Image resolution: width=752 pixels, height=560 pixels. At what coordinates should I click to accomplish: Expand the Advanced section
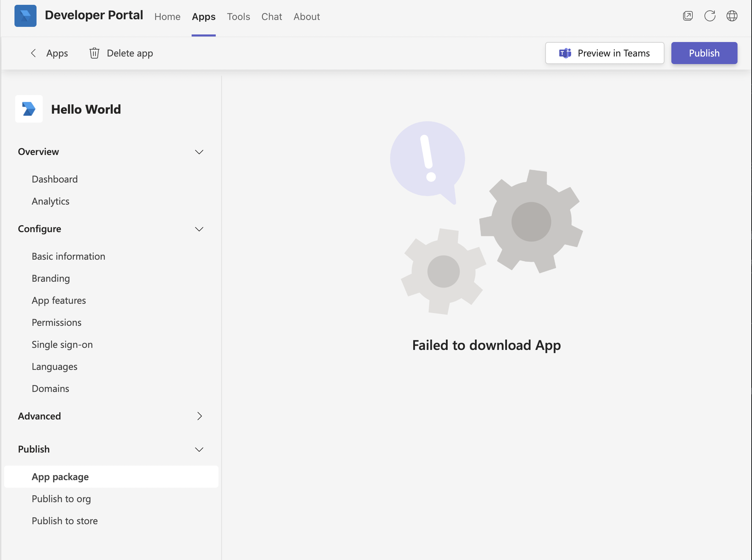(199, 416)
